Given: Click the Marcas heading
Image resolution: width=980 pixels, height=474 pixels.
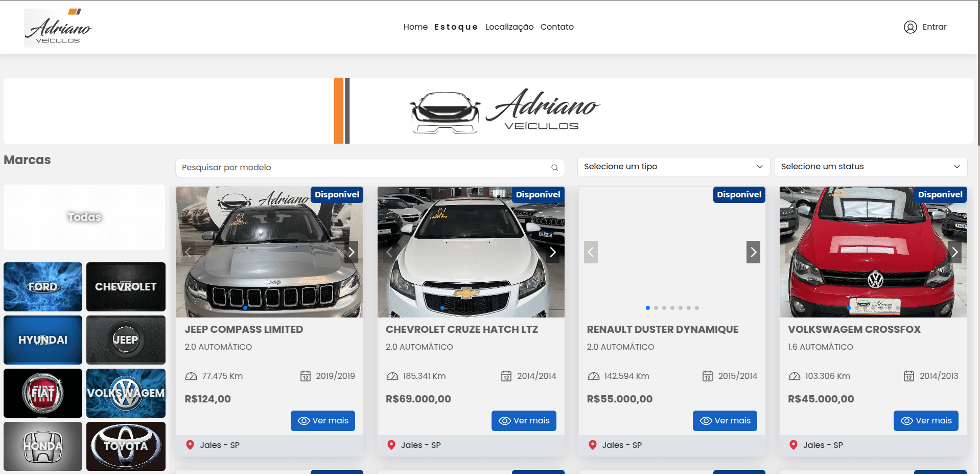Looking at the screenshot, I should tap(28, 160).
